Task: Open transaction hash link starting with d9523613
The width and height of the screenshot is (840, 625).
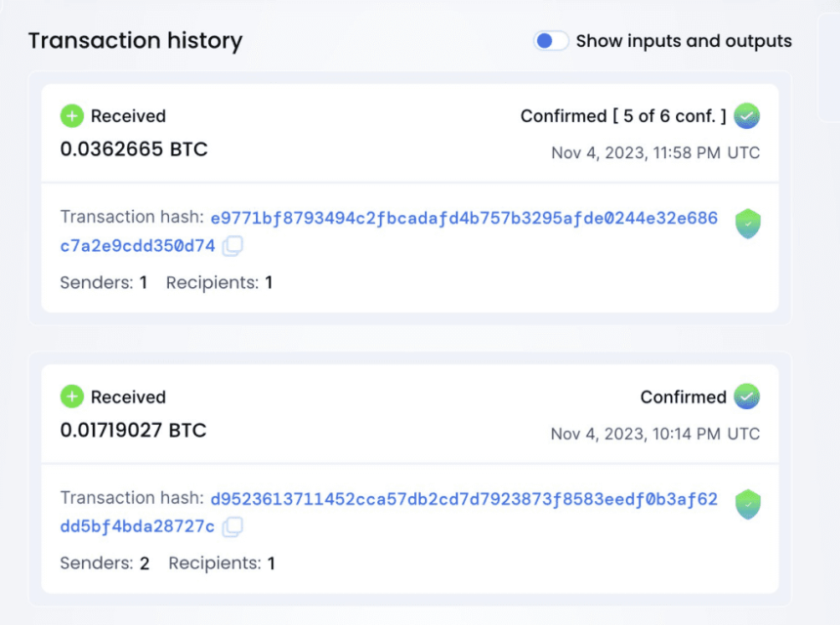Action: (464, 499)
